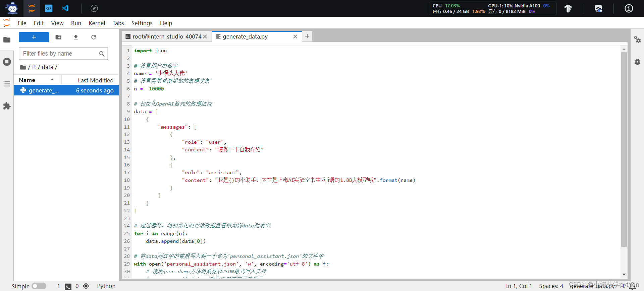Change the Spaces: 4 indentation setting
Screen dimensions: 644x291
pyautogui.click(x=551, y=286)
